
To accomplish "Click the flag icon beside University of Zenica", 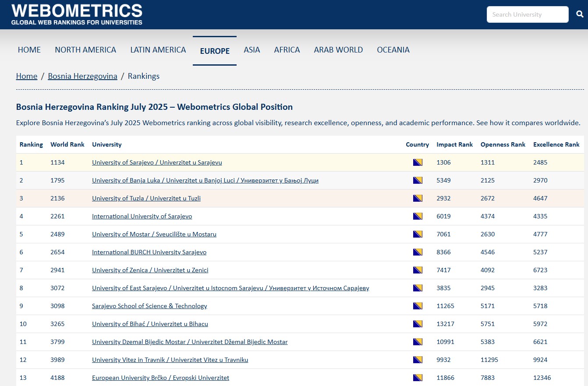I will point(417,270).
